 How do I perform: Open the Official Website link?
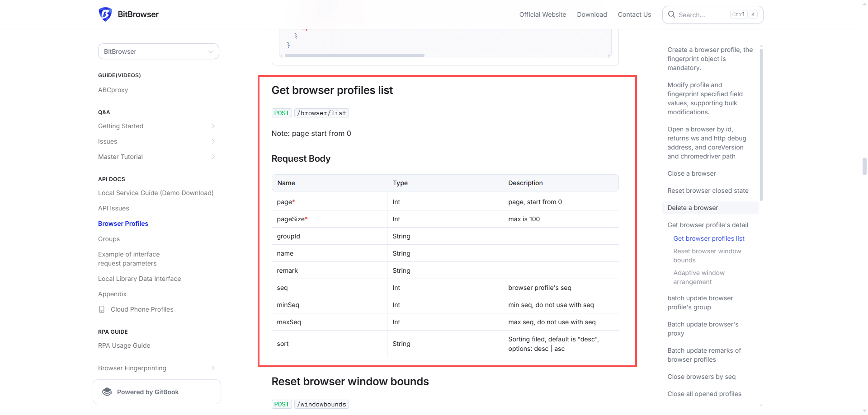(x=542, y=14)
